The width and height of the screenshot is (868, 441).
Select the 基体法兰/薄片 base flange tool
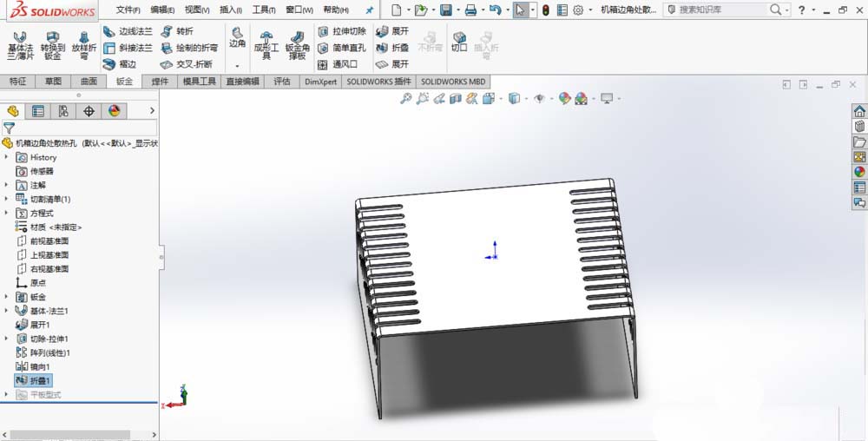(x=20, y=45)
